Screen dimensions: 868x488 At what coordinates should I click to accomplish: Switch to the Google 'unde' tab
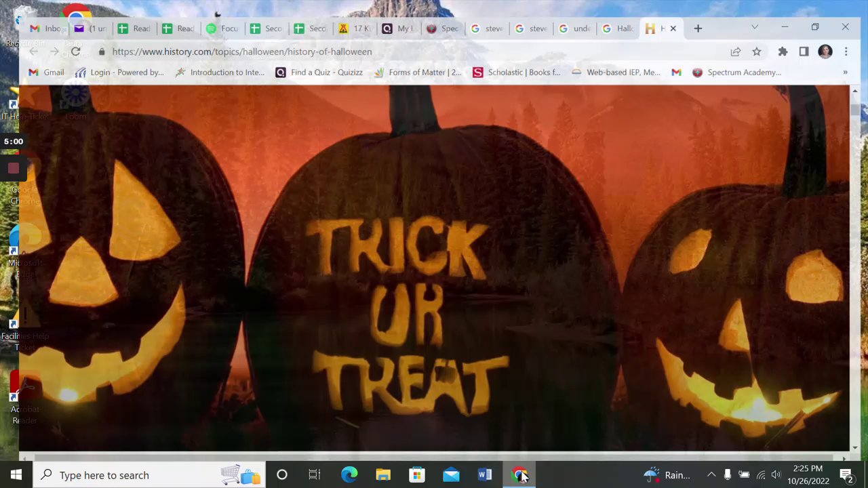click(x=574, y=28)
